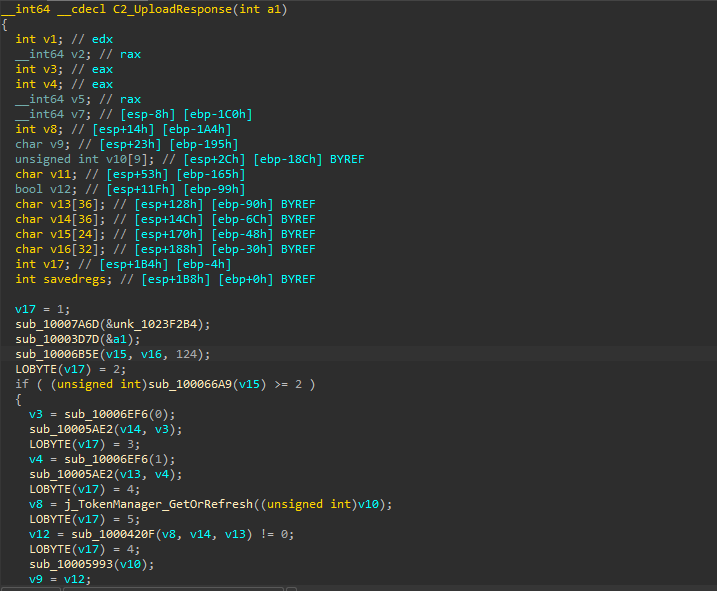
Task: Click the unk_1023F2B4 data reference
Action: 155,324
